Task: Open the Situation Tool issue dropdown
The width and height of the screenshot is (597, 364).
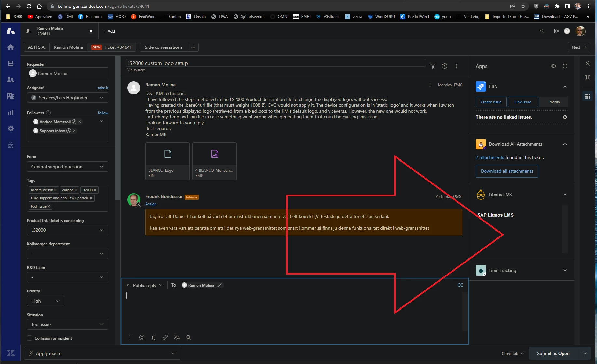Action: tap(68, 324)
